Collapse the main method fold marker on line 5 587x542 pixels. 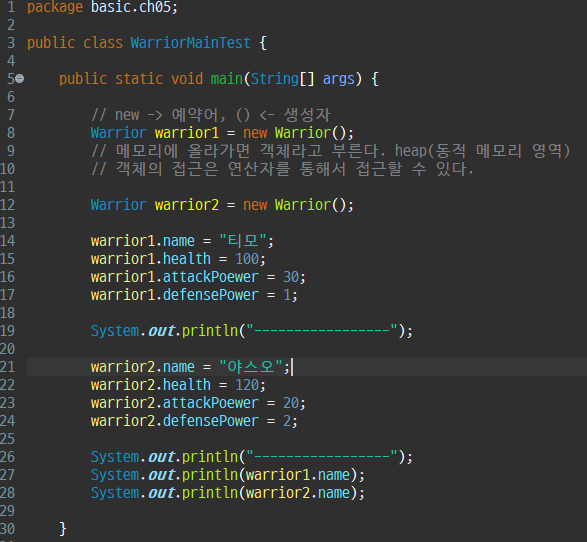click(x=20, y=79)
